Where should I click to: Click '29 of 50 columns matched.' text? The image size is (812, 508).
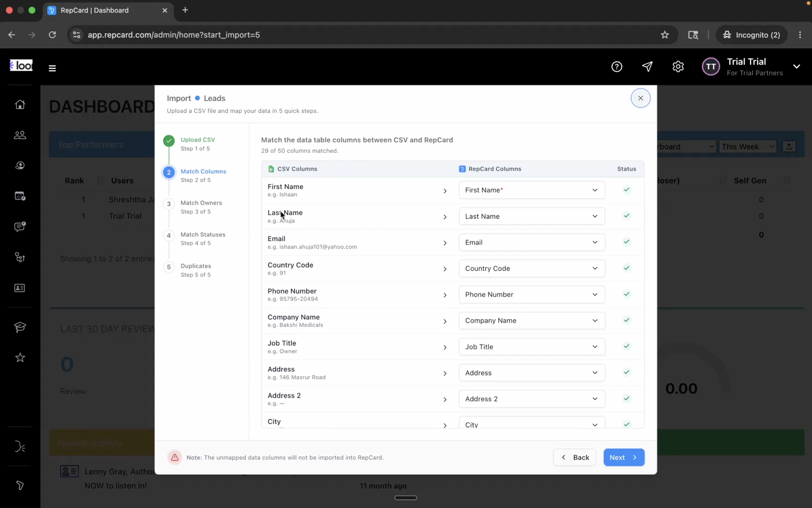click(300, 151)
